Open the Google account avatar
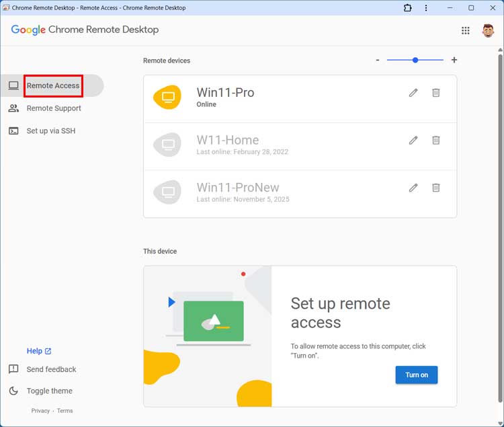 click(488, 30)
